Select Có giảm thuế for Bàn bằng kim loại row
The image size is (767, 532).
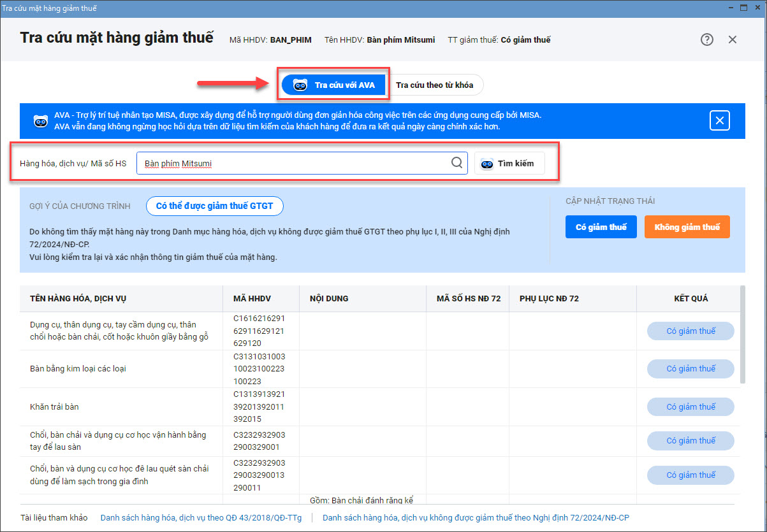pyautogui.click(x=690, y=369)
